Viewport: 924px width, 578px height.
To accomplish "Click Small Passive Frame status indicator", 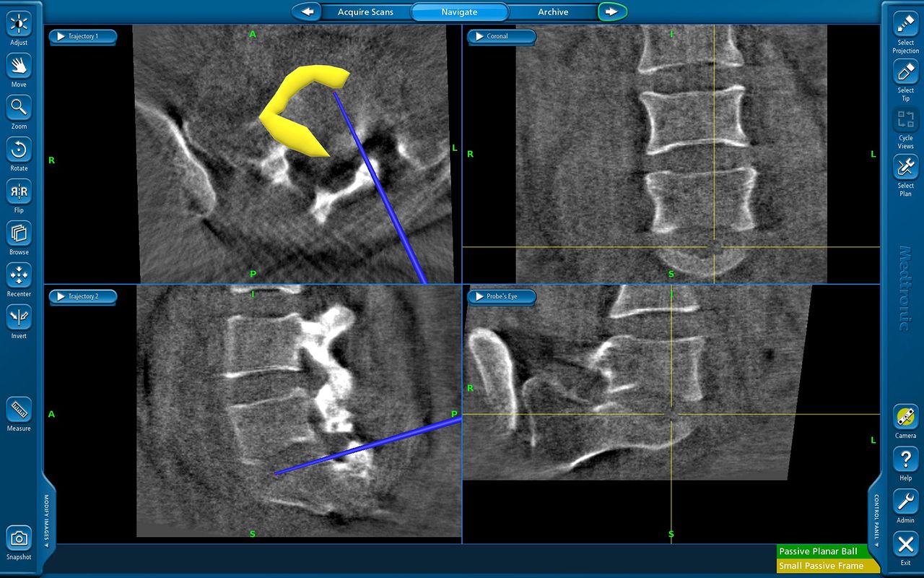I will (x=828, y=566).
